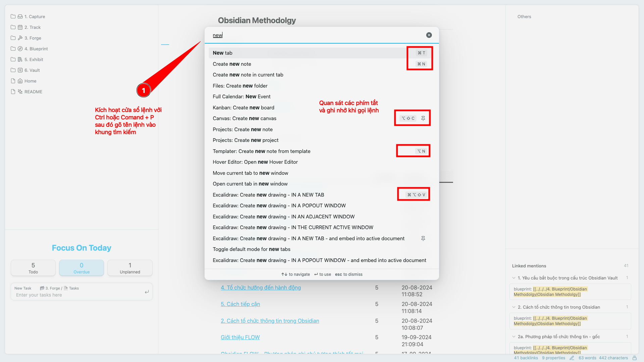
Task: Clear the 'new' search with the X icon
Action: 429,35
